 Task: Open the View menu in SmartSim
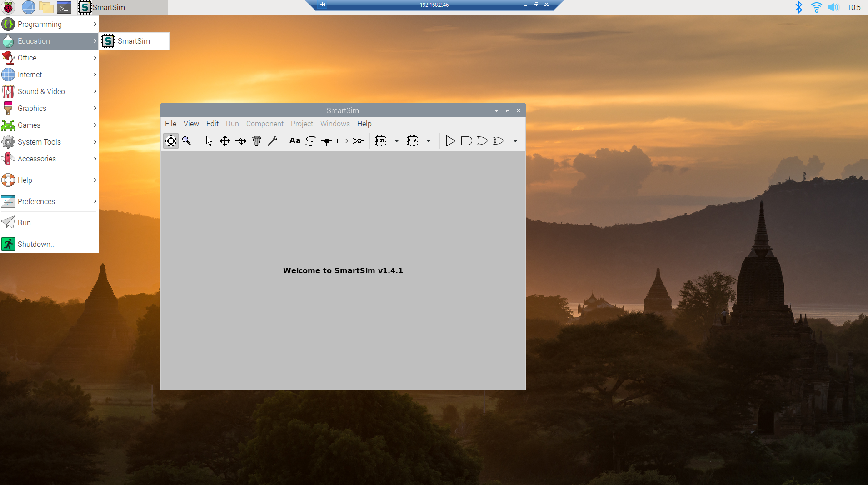pyautogui.click(x=191, y=124)
